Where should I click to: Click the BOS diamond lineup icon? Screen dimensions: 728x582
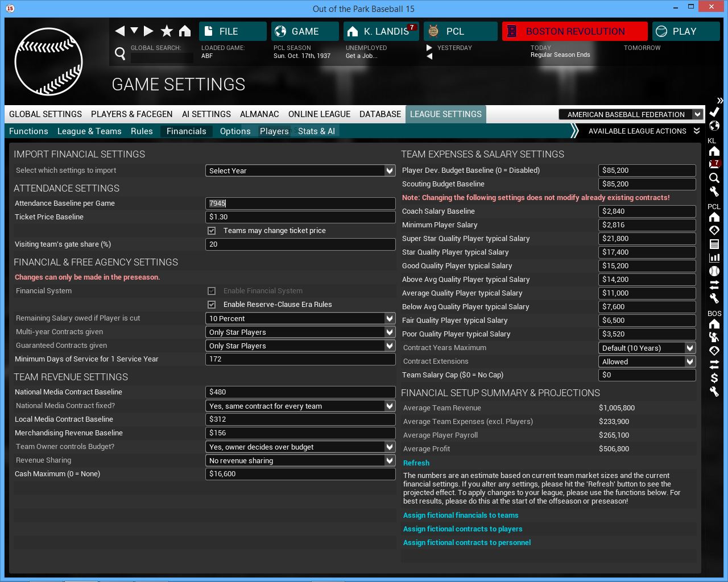714,351
